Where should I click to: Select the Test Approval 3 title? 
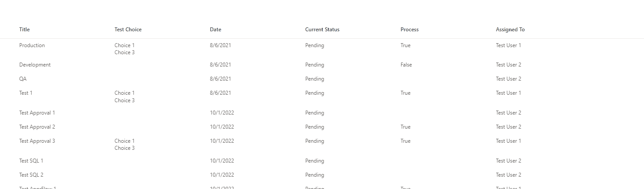(37, 141)
